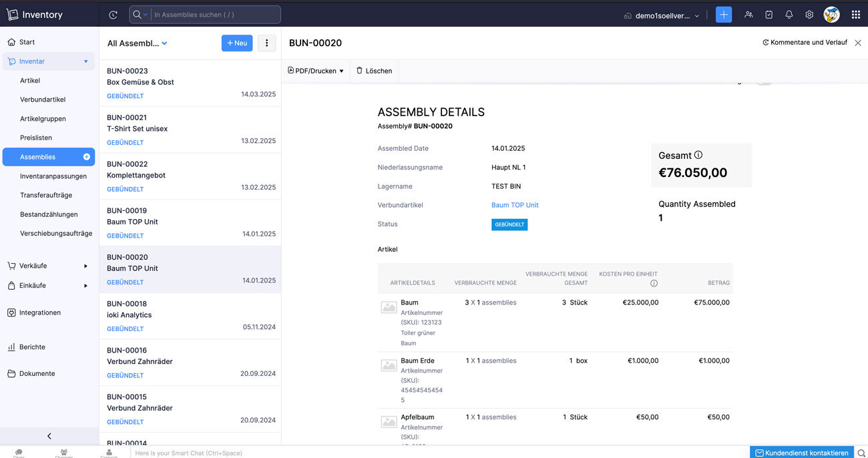Expand the Einkäufe menu section
Image resolution: width=868 pixels, height=458 pixels.
85,286
